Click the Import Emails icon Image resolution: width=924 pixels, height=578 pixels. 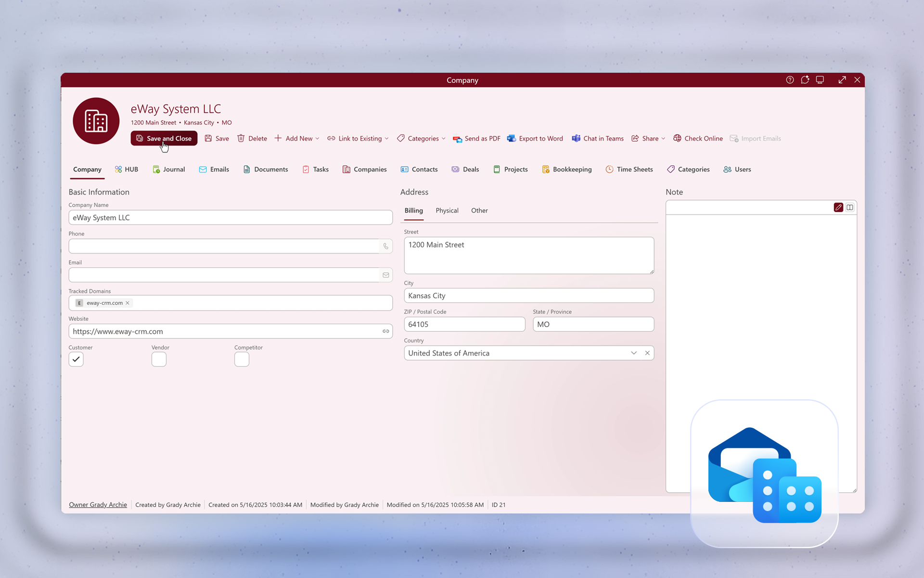tap(734, 138)
